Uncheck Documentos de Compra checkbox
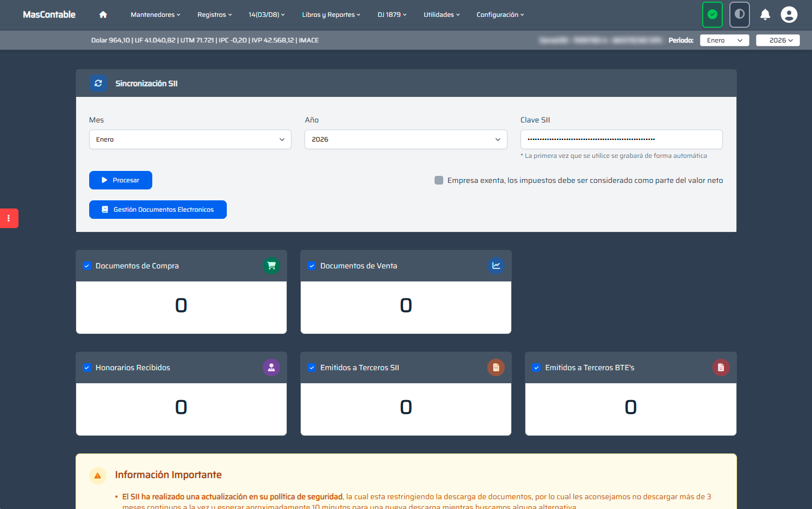Image resolution: width=812 pixels, height=509 pixels. tap(87, 266)
